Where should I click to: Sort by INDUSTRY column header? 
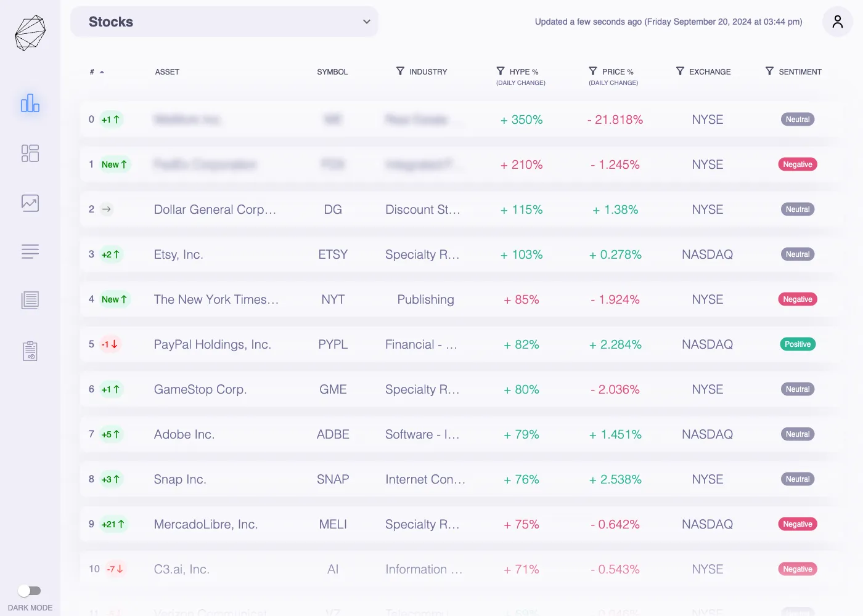tap(428, 72)
